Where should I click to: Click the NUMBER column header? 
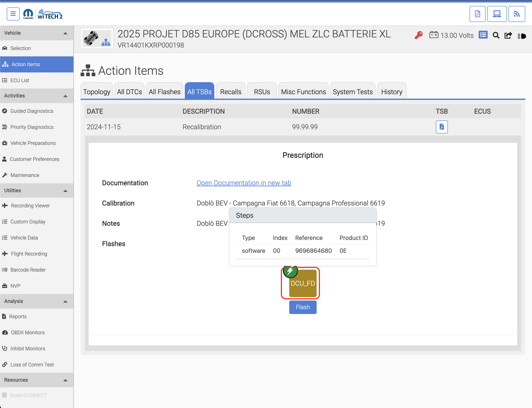pos(306,111)
